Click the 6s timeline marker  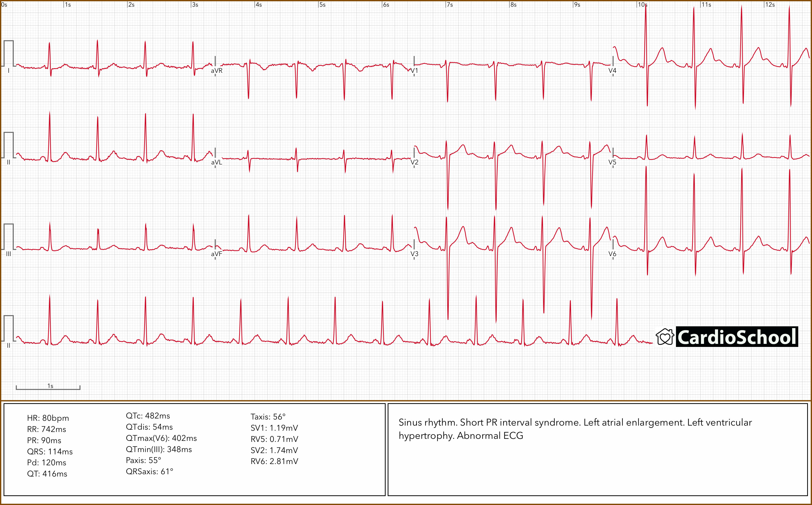click(386, 5)
